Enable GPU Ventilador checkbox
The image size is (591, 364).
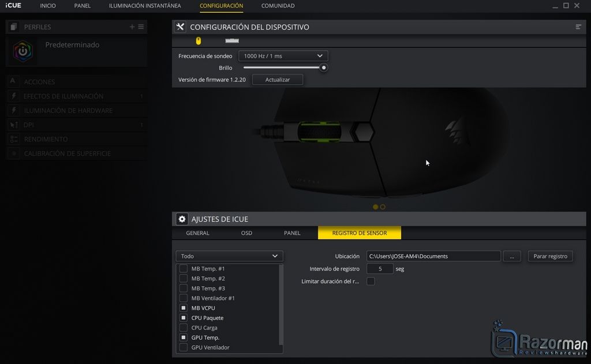point(183,347)
